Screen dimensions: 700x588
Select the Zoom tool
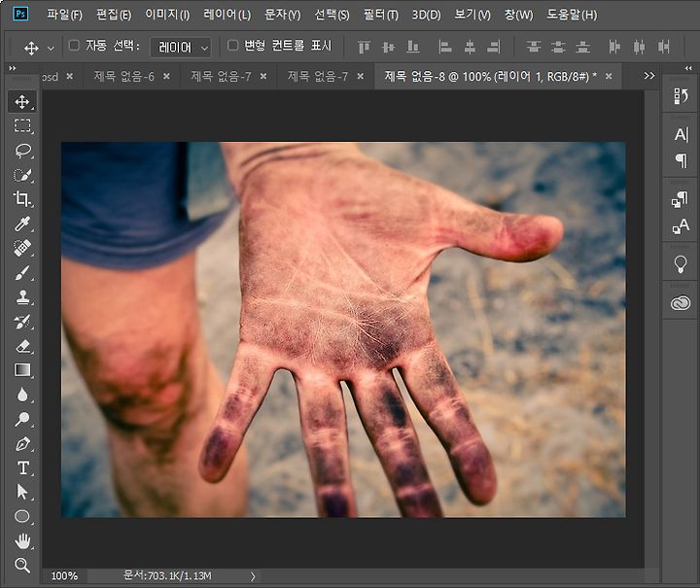tap(22, 566)
